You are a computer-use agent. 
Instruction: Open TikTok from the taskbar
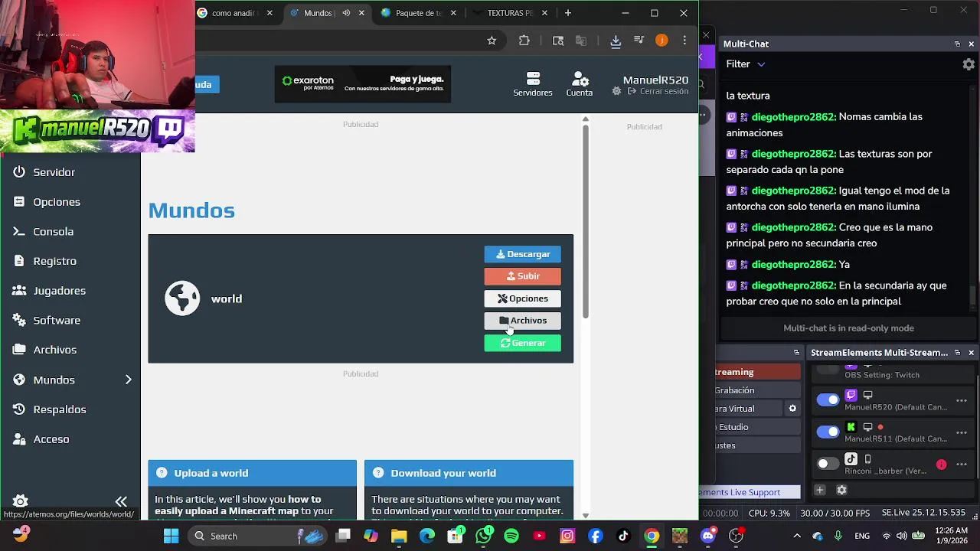[x=623, y=536]
